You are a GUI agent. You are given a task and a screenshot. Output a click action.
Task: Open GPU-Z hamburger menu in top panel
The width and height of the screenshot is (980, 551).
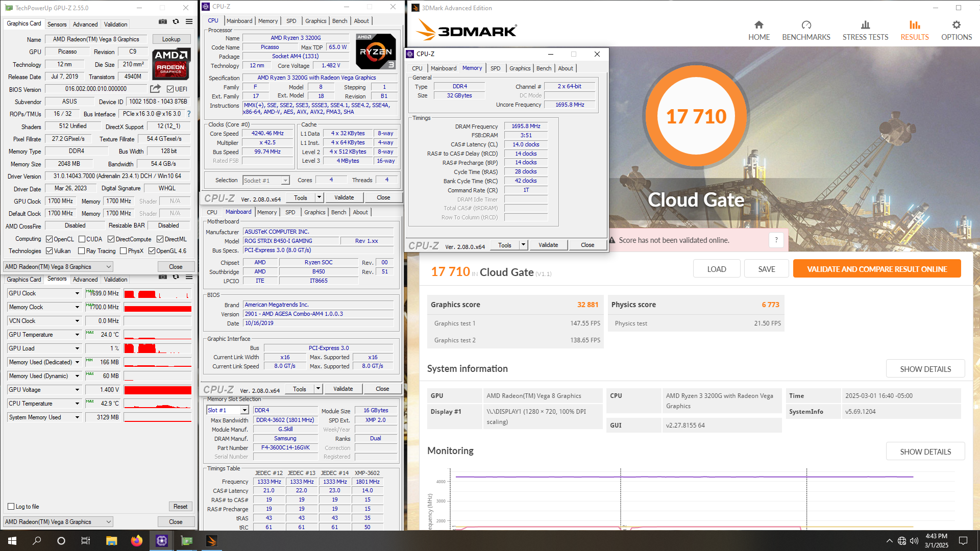[x=189, y=22]
